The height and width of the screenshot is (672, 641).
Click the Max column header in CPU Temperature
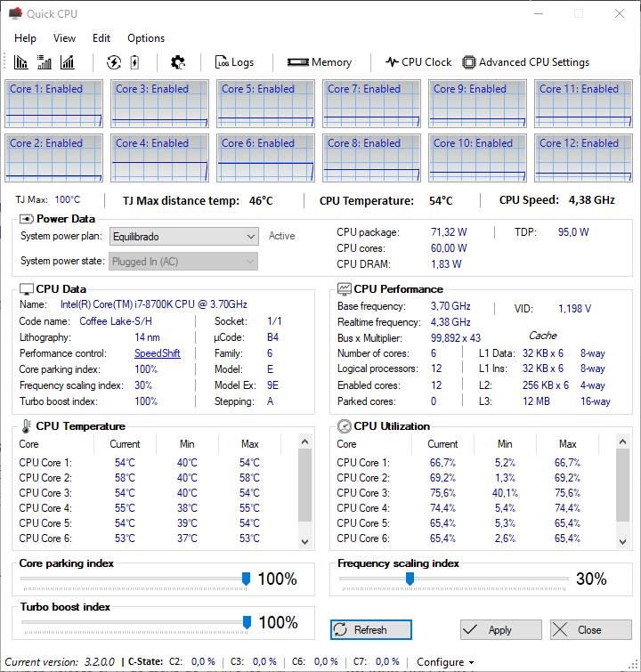click(x=249, y=444)
